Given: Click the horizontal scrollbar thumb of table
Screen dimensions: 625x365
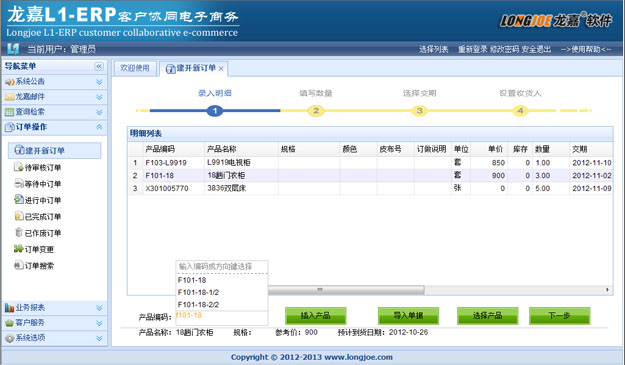Looking at the screenshot, I should [x=346, y=290].
